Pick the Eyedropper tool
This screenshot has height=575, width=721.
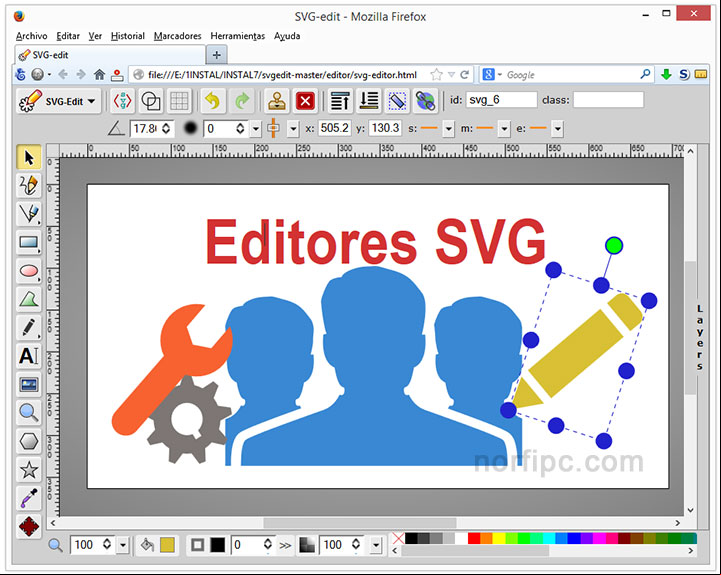(x=29, y=498)
